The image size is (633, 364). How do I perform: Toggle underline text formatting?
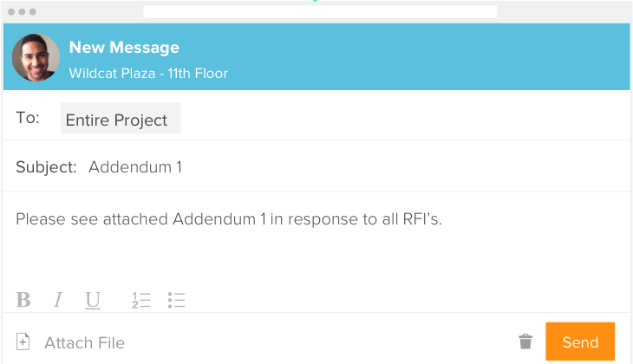point(93,300)
